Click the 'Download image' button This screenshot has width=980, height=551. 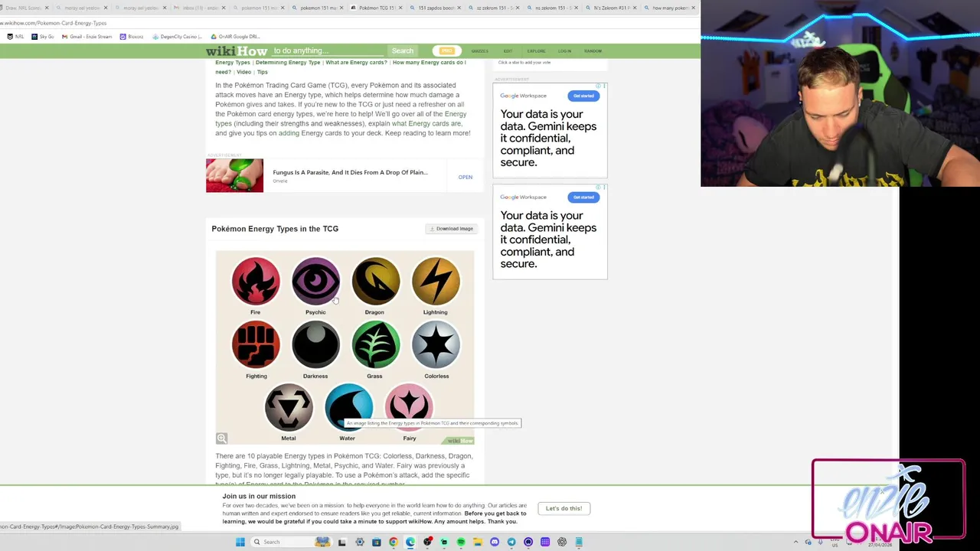452,229
